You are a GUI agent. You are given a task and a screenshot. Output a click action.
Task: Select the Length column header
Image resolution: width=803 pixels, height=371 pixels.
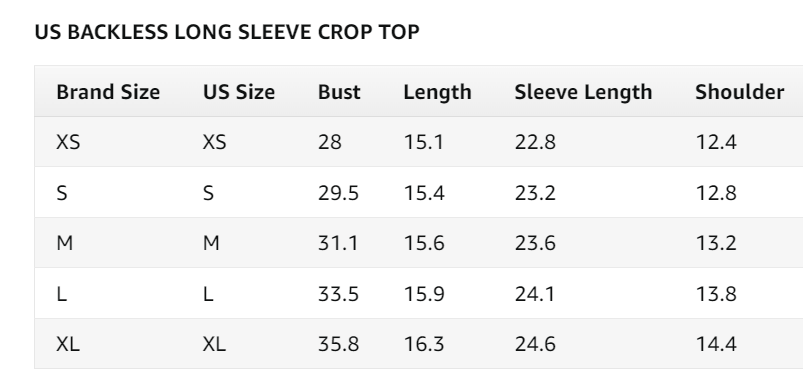pyautogui.click(x=437, y=93)
